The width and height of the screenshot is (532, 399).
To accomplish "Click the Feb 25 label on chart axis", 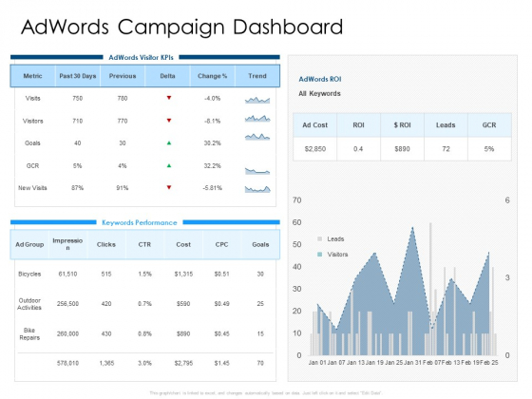I will (489, 363).
